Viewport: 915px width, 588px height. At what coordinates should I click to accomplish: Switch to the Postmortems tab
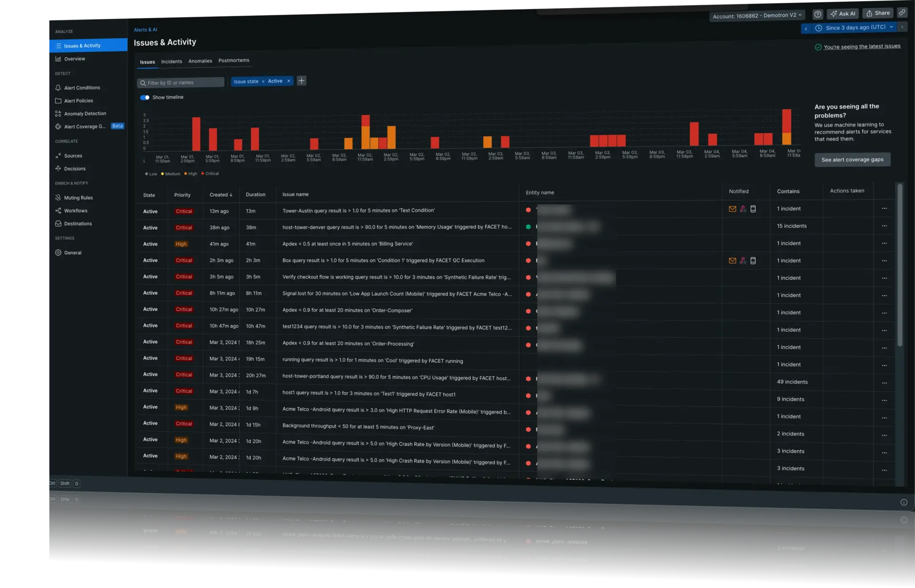(234, 61)
